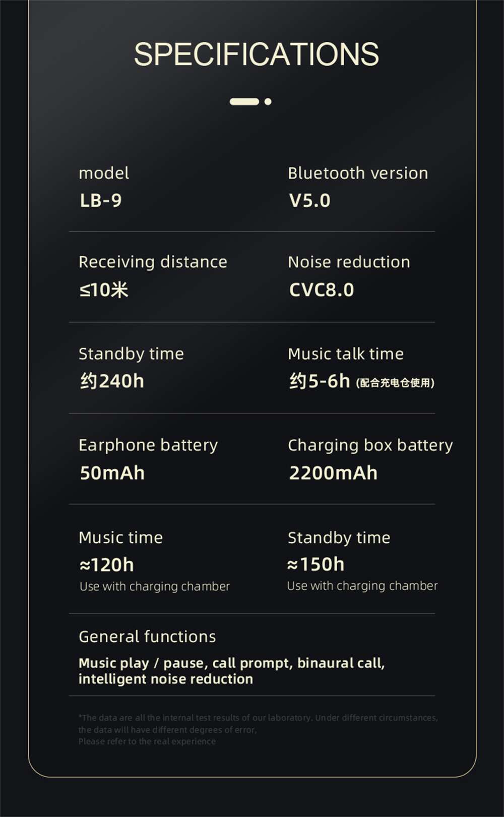The width and height of the screenshot is (504, 817).
Task: Select the model LB-9 value
Action: click(x=101, y=201)
